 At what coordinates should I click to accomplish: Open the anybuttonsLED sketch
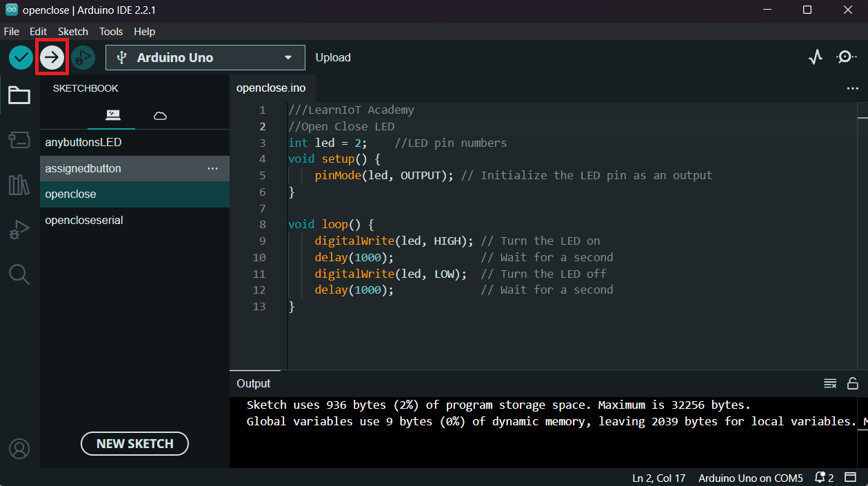tap(134, 143)
